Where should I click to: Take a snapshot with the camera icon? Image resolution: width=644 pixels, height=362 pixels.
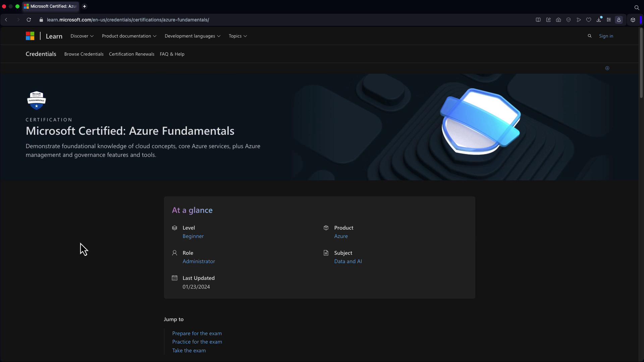point(558,20)
